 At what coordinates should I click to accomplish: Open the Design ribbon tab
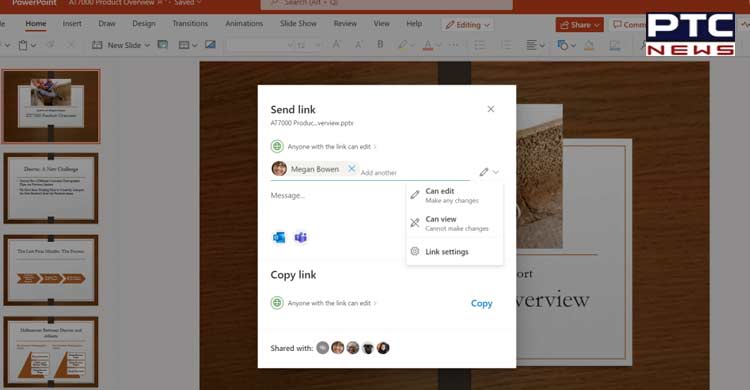click(x=144, y=23)
